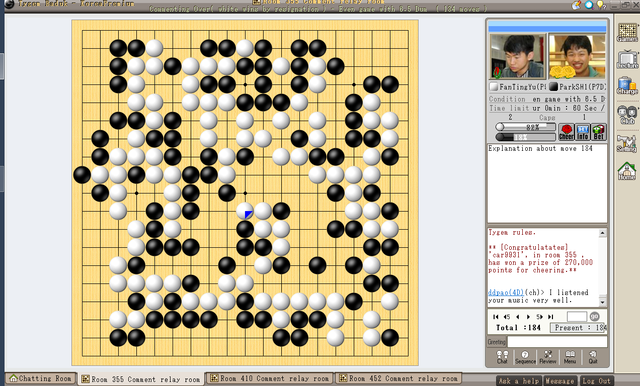This screenshot has width=640, height=386.
Task: Jump to last move of game
Action: coord(550,317)
